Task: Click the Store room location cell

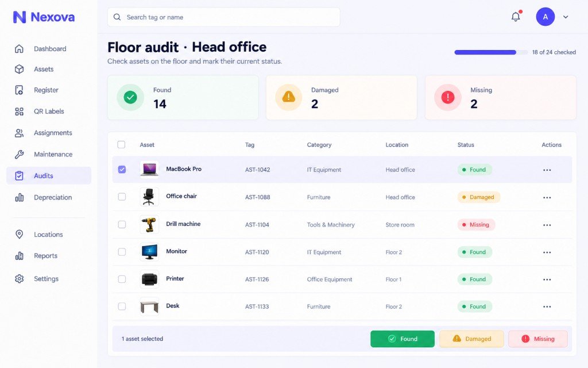Action: click(400, 225)
